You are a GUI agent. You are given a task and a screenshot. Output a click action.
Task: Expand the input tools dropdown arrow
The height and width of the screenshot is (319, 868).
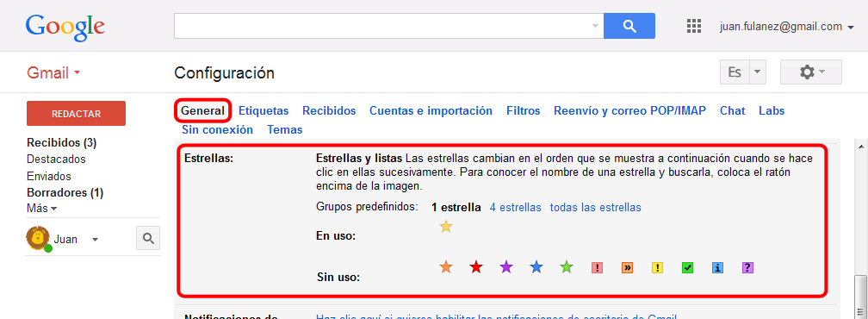pyautogui.click(x=758, y=72)
